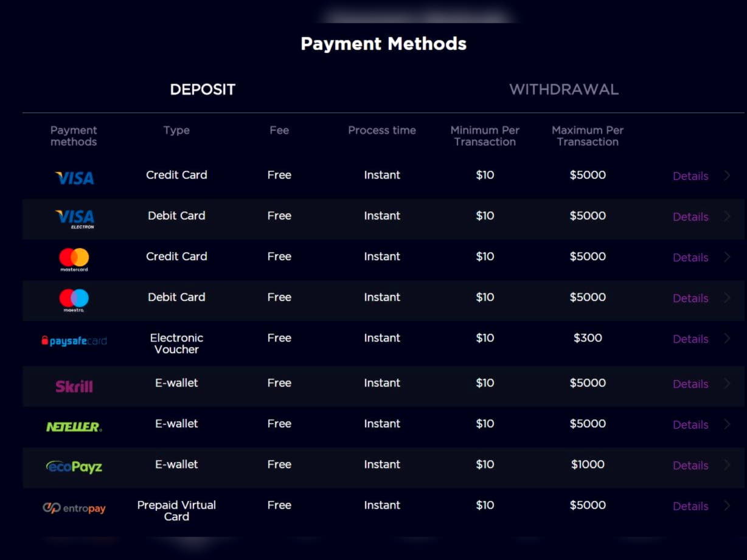Expand the paysafecard row chevron
Viewport: 747px width, 560px height.
tap(727, 339)
